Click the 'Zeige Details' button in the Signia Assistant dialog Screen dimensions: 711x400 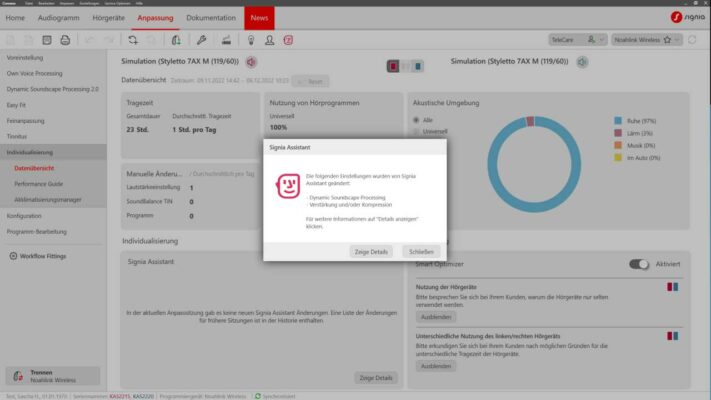(371, 252)
